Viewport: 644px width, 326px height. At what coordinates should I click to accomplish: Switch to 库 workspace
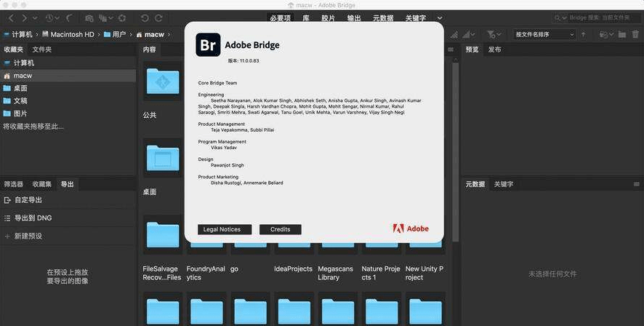306,18
